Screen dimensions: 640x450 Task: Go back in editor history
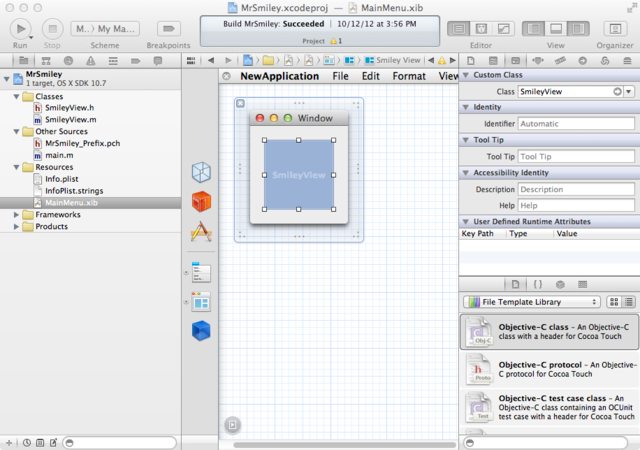click(211, 60)
